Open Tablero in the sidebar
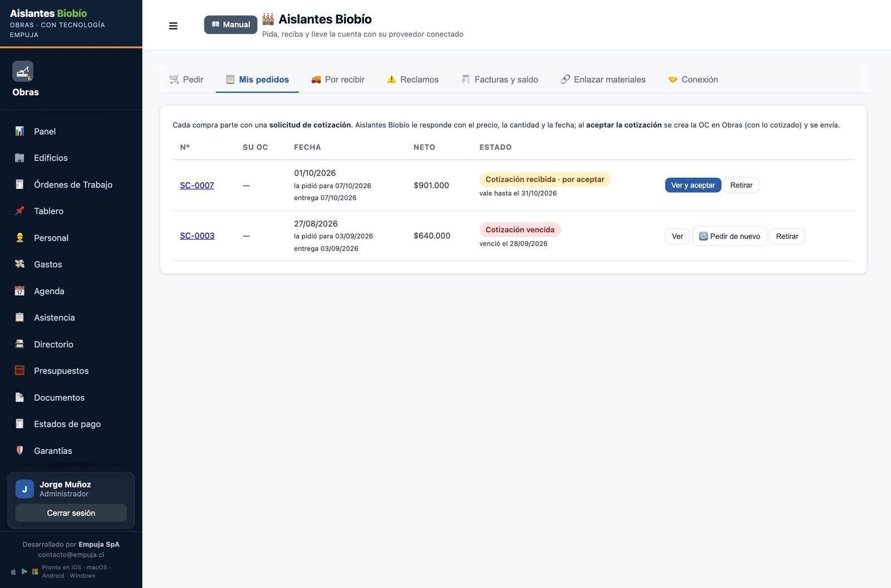This screenshot has height=588, width=891. click(x=71, y=211)
